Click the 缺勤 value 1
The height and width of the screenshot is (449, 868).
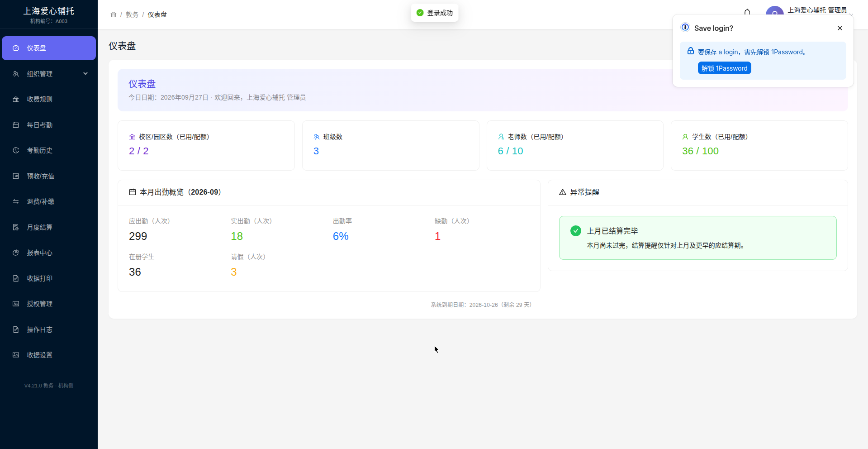tap(437, 236)
